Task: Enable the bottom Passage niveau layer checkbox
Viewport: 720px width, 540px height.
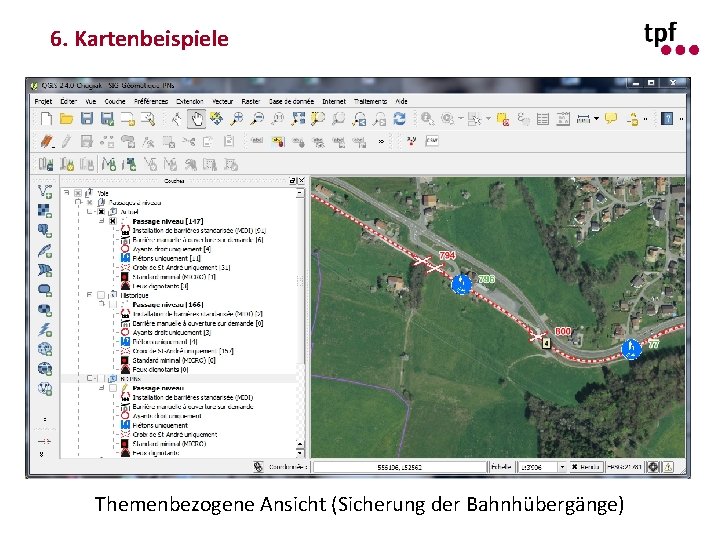Action: [x=113, y=388]
